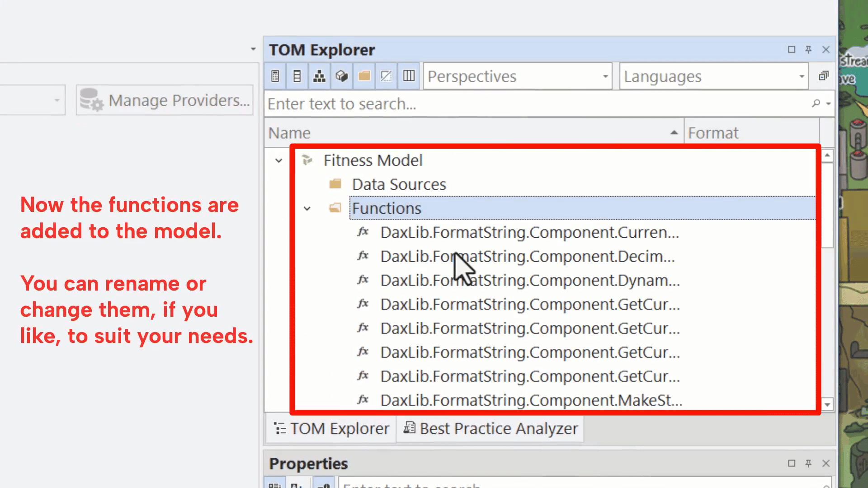Click the Format column header

pos(752,133)
